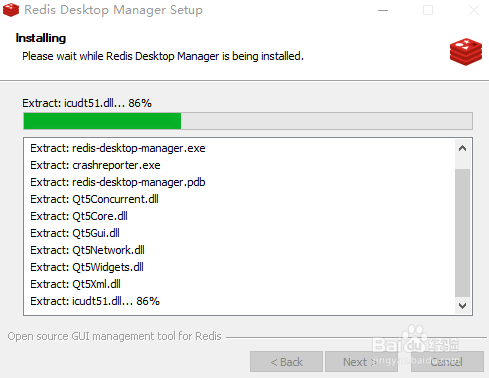Click the red Redis cube icon in the header
The image size is (489, 378).
pyautogui.click(x=466, y=52)
